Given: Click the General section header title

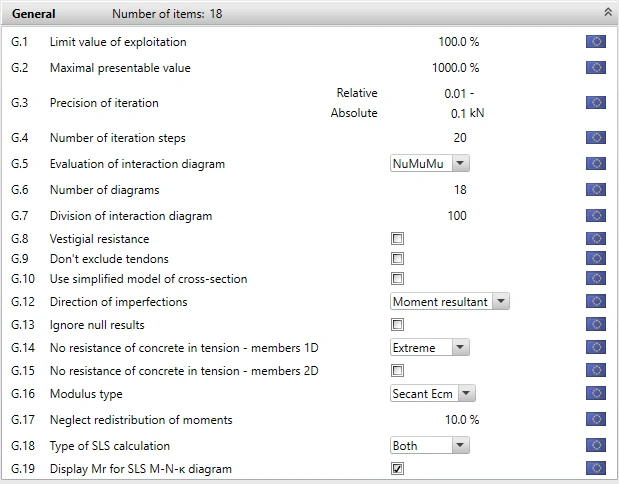Looking at the screenshot, I should pos(34,14).
